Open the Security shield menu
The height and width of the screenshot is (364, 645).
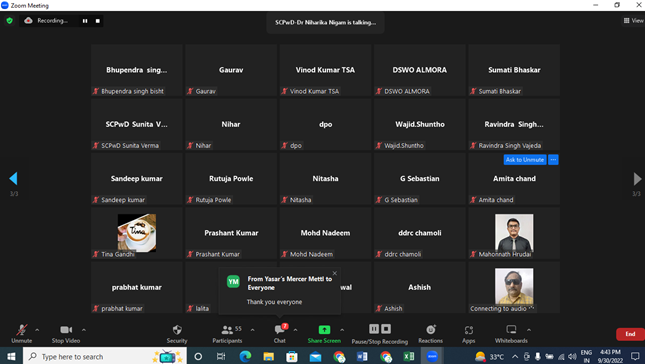point(177,334)
